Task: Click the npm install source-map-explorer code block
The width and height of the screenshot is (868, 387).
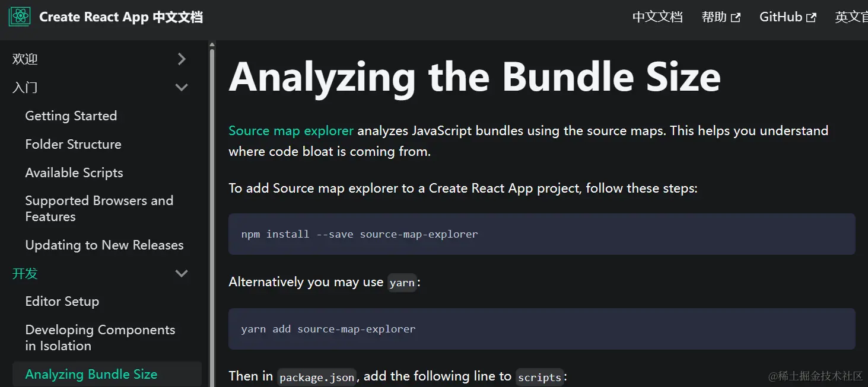Action: (542, 234)
